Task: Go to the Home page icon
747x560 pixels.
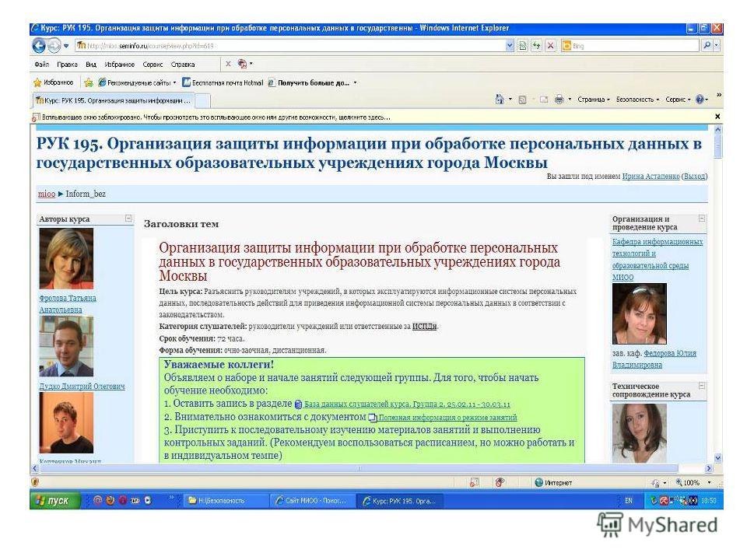Action: (500, 100)
